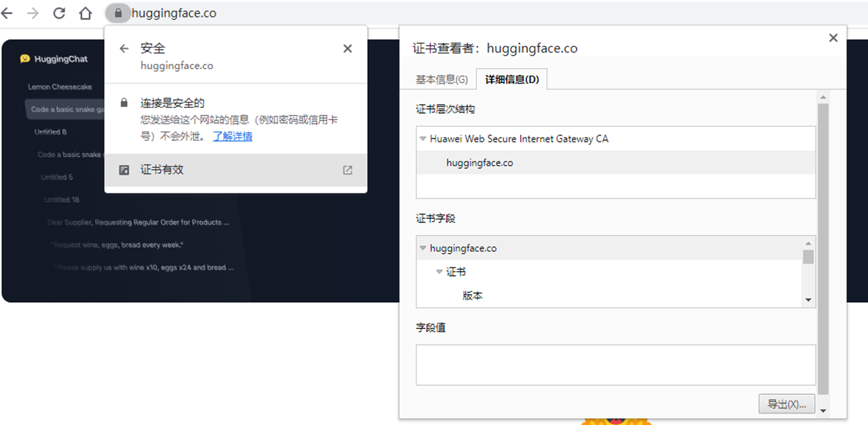
Task: Click the lock icon beside 连接是安全的
Action: click(124, 103)
